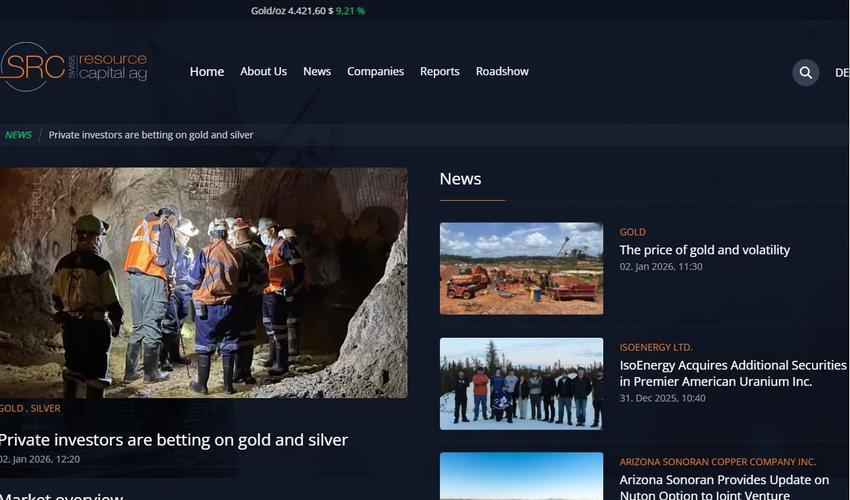Viewport: 850px width, 500px height.
Task: Open IsoEnergy Acquires Additional Securities article
Action: click(733, 373)
